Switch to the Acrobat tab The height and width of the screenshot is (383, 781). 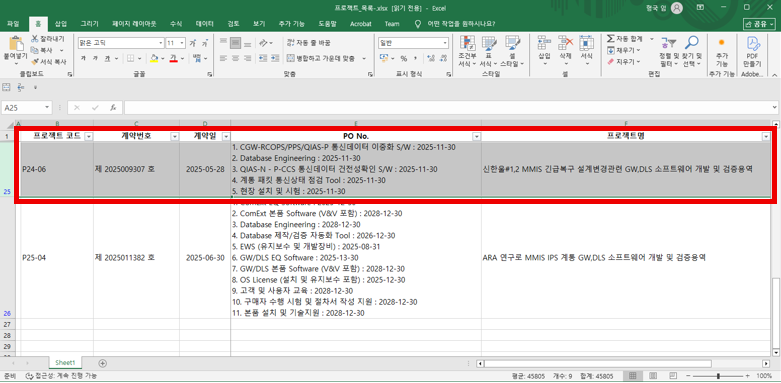tap(360, 23)
